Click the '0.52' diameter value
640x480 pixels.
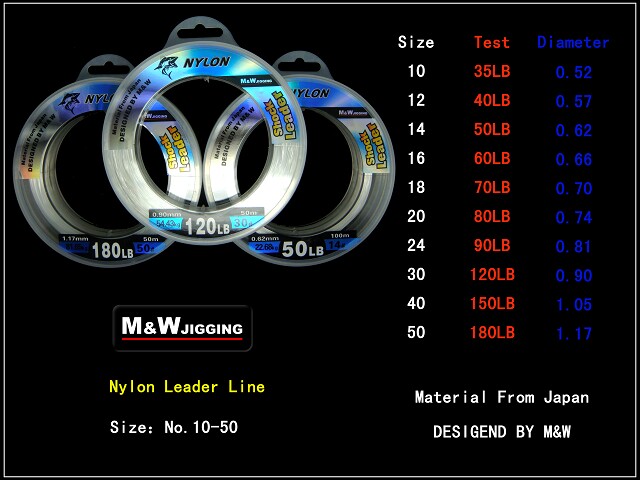(573, 73)
